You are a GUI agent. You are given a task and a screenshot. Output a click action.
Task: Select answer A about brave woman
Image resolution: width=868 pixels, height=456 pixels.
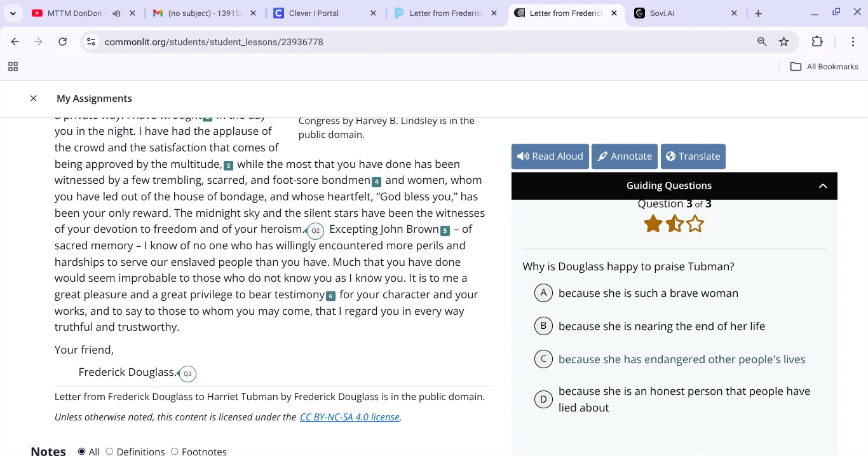[543, 293]
